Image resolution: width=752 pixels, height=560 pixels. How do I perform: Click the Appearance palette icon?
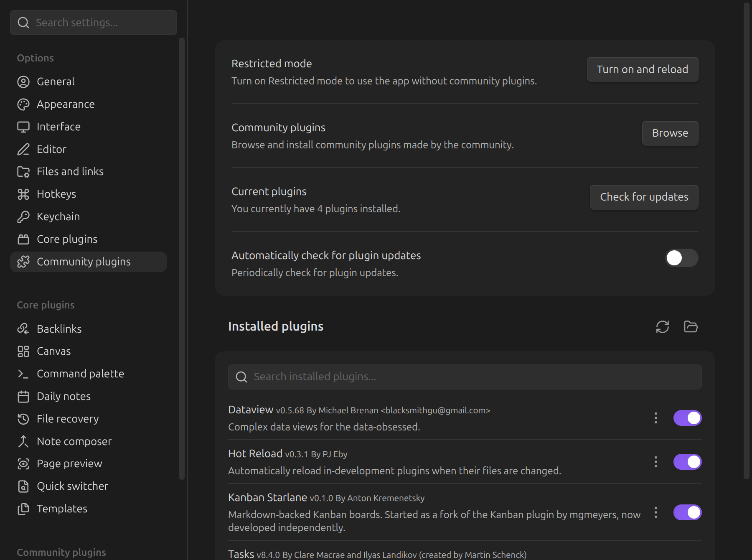(23, 104)
